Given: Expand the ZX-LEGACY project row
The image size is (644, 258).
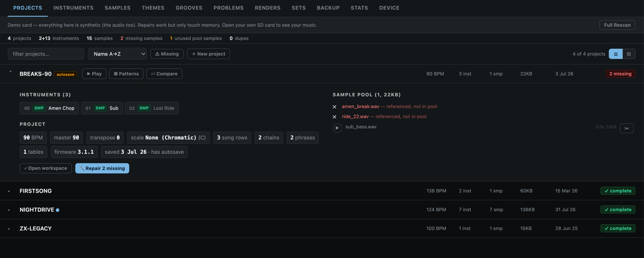Looking at the screenshot, I should pyautogui.click(x=9, y=229).
